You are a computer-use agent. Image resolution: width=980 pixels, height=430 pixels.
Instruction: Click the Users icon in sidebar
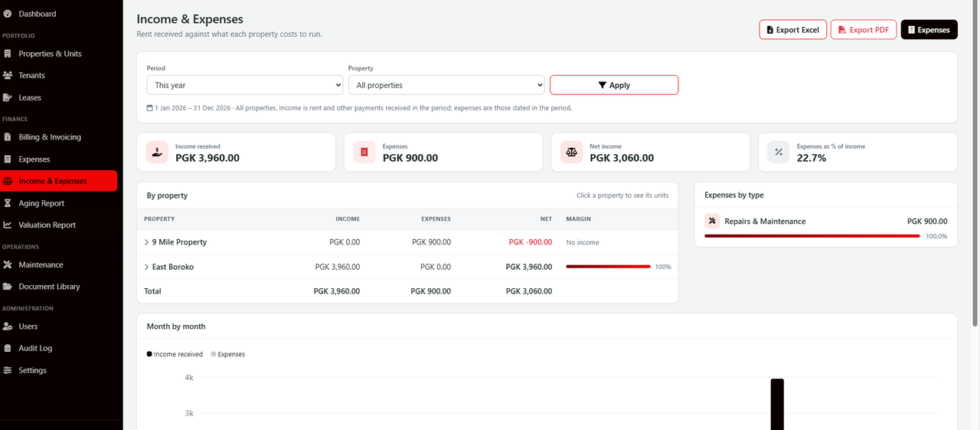click(x=8, y=327)
